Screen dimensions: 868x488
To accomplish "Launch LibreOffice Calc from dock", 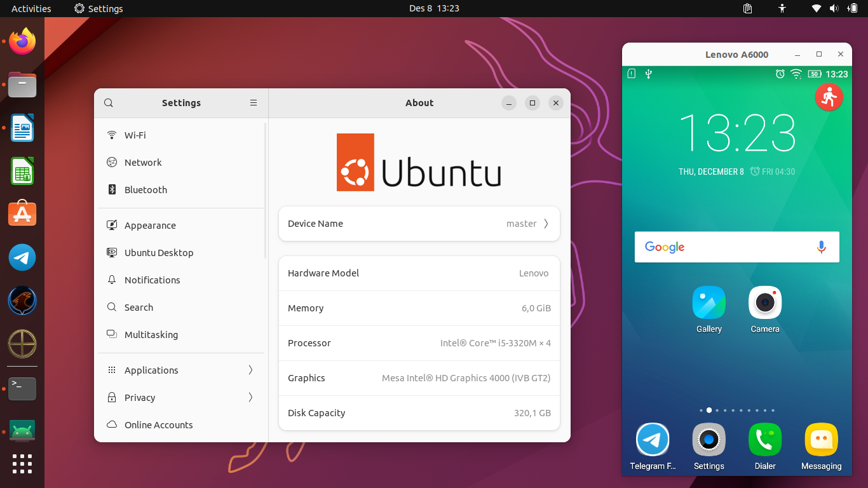I will pos(22,171).
